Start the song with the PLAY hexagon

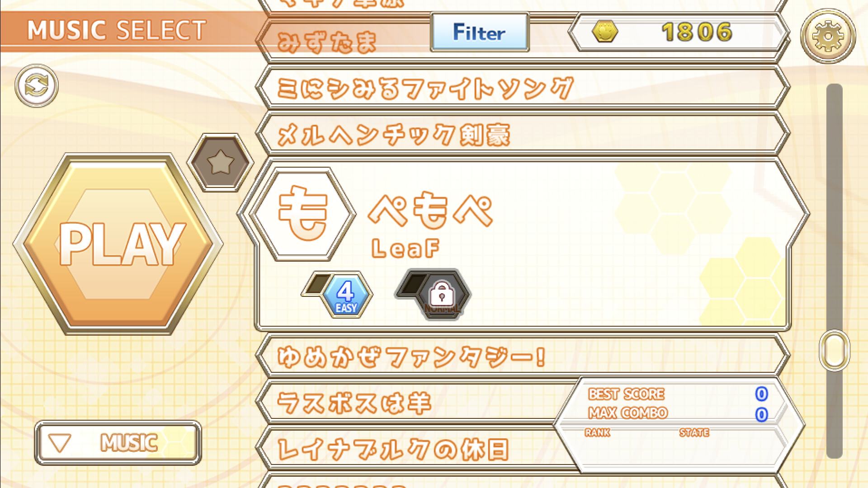[x=118, y=244]
